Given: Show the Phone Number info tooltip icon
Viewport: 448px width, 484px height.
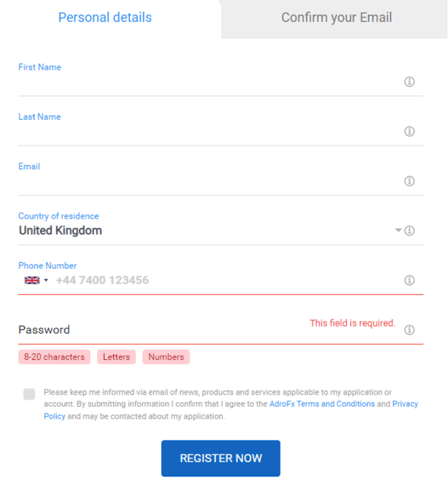Looking at the screenshot, I should pyautogui.click(x=409, y=280).
